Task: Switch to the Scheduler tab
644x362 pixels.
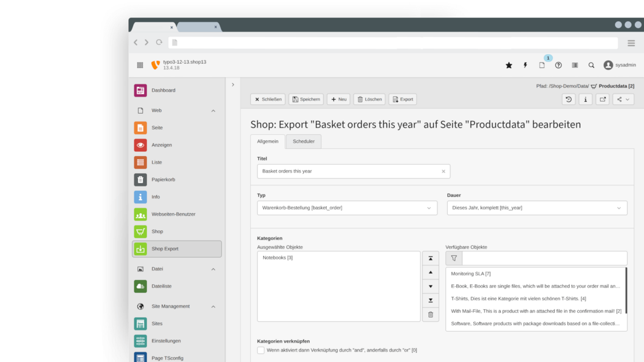Action: [303, 142]
